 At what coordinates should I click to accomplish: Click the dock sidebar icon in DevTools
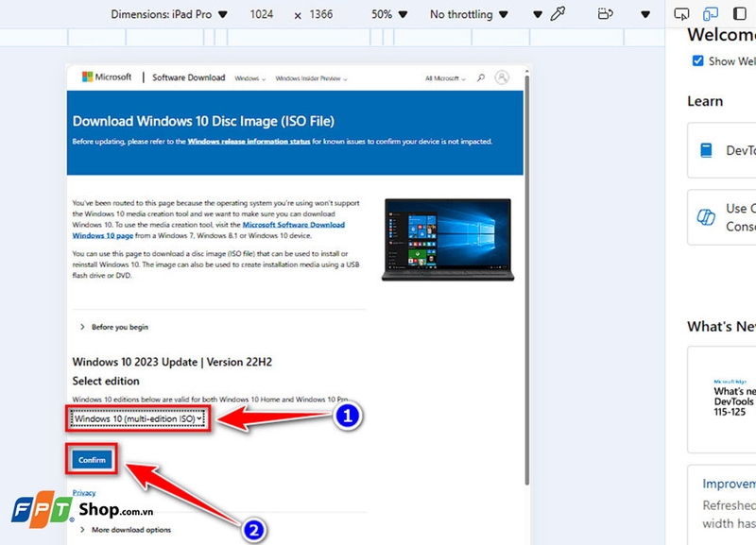click(x=739, y=13)
